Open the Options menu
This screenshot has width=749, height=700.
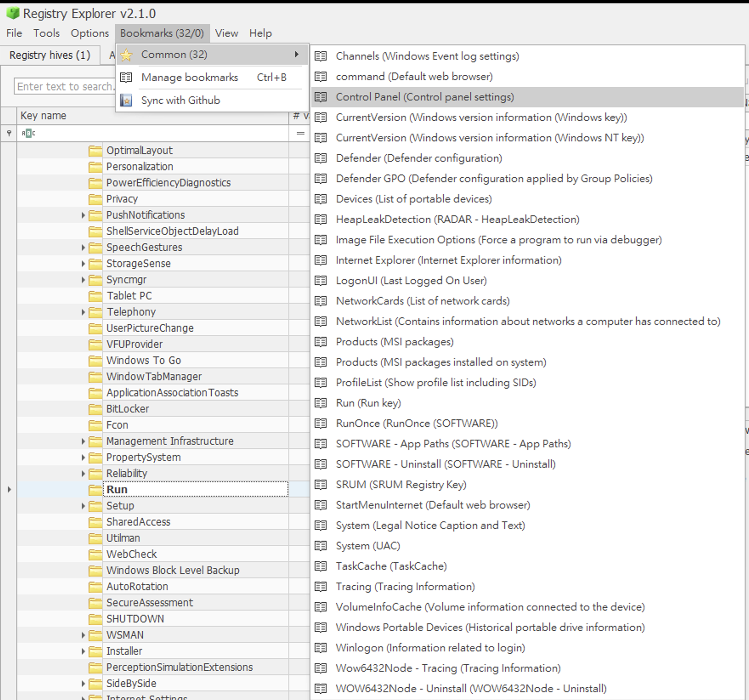tap(90, 33)
